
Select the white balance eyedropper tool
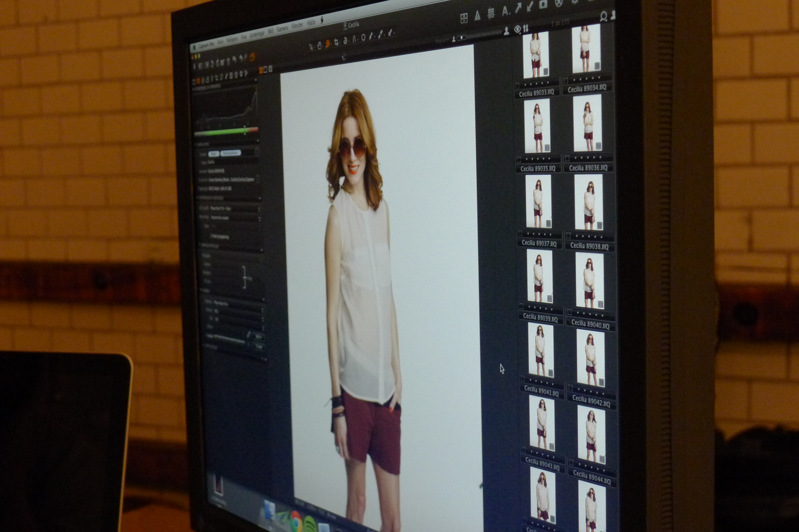tap(371, 36)
